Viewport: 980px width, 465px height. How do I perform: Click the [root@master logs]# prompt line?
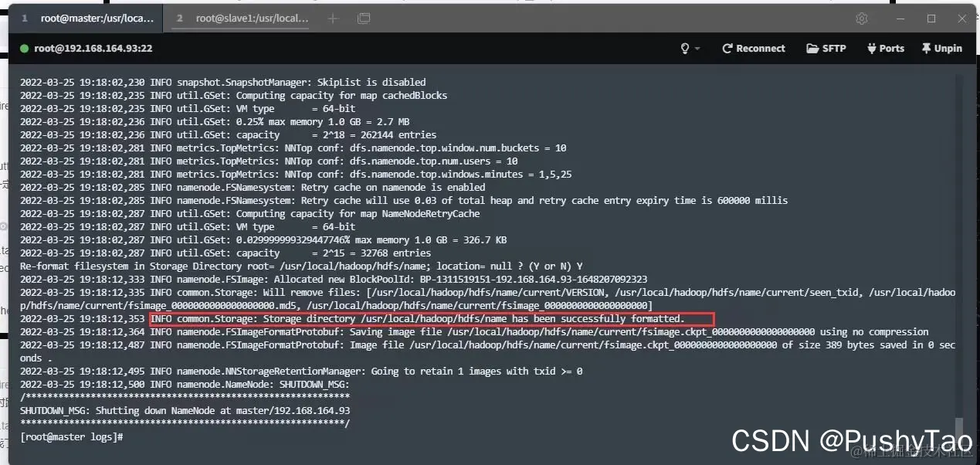(71, 437)
